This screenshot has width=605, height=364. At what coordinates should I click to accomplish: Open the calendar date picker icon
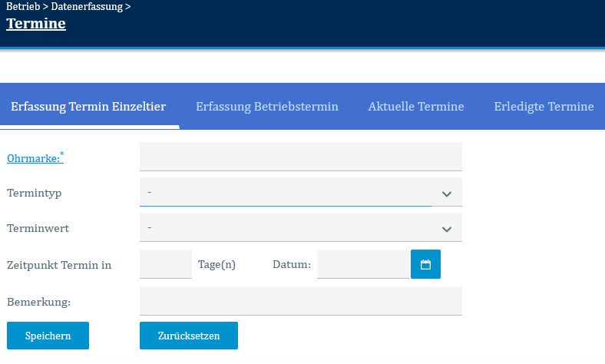click(x=425, y=264)
